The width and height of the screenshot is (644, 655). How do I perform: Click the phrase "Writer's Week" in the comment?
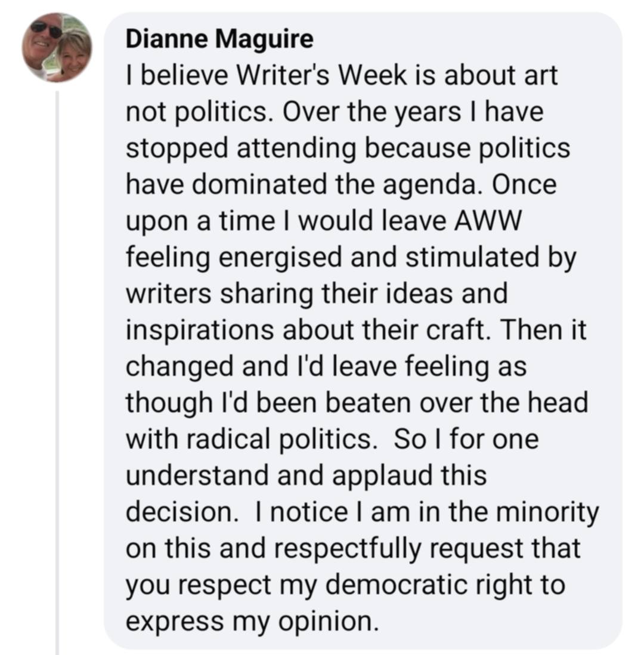(321, 75)
